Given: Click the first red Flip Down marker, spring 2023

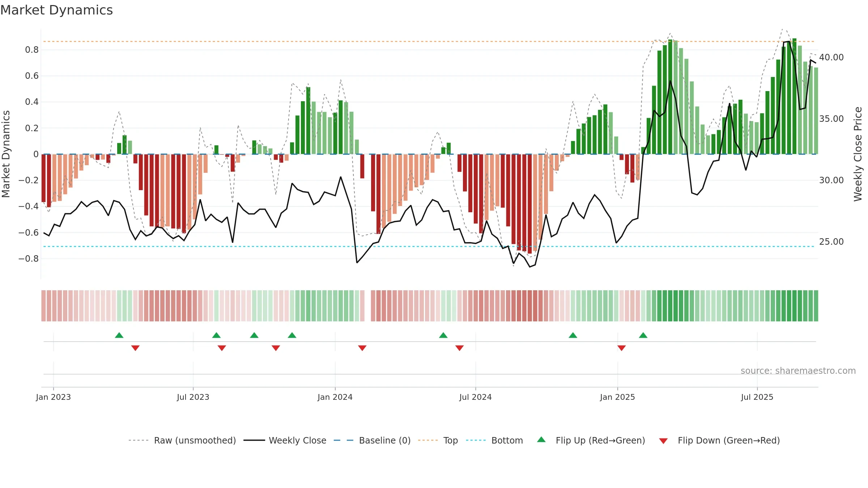Looking at the screenshot, I should click(x=136, y=348).
